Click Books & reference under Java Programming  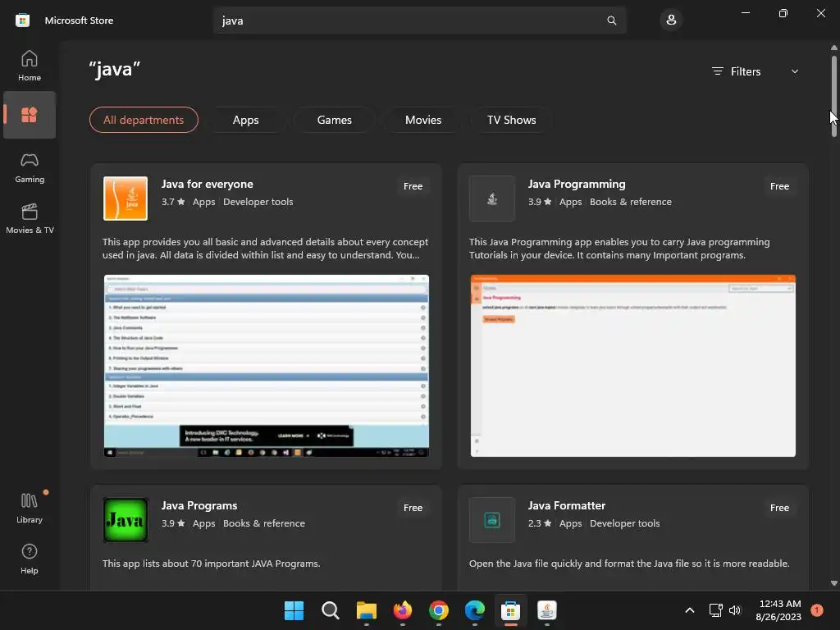[x=631, y=202]
